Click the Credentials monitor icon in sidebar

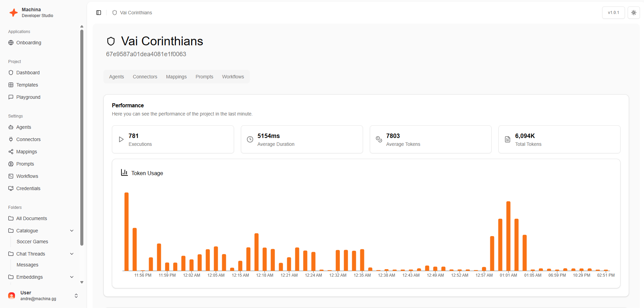(x=11, y=188)
